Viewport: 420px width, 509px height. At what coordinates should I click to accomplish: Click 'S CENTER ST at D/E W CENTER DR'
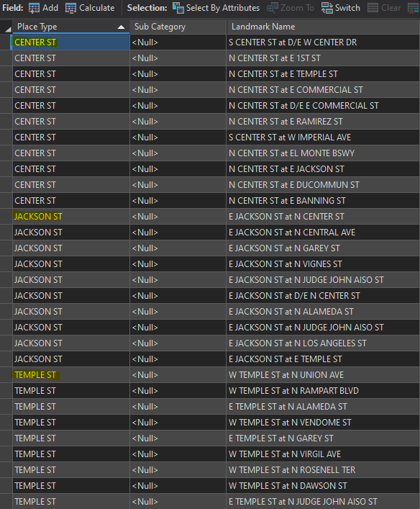point(293,42)
